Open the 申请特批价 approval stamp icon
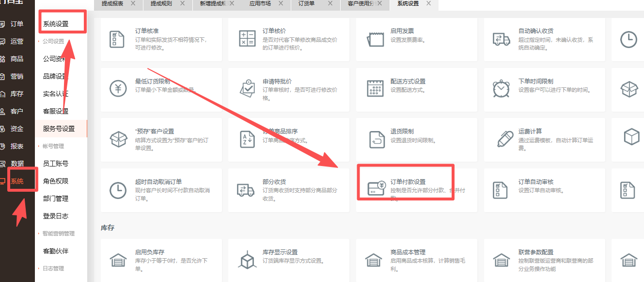The image size is (644, 282). point(248,88)
